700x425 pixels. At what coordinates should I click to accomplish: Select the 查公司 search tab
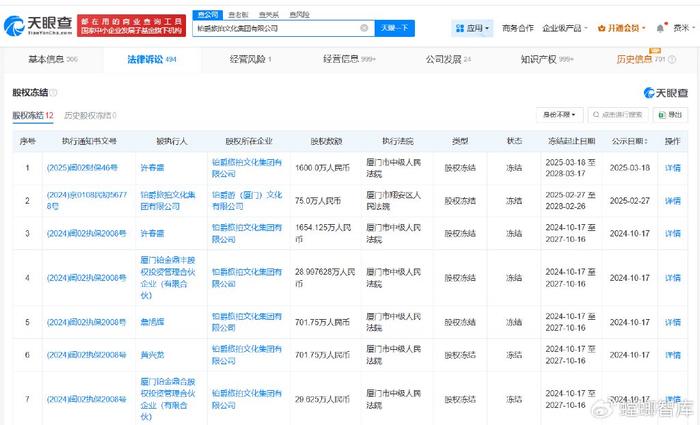point(208,15)
